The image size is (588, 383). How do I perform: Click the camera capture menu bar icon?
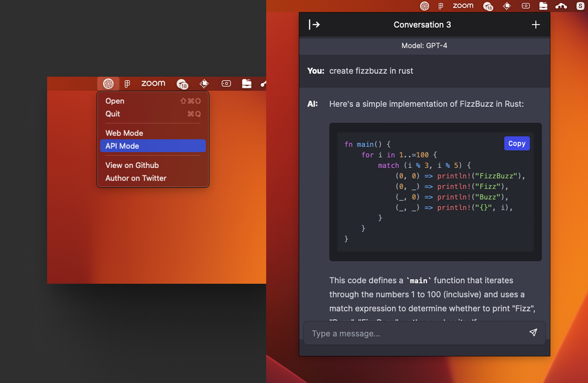[526, 6]
